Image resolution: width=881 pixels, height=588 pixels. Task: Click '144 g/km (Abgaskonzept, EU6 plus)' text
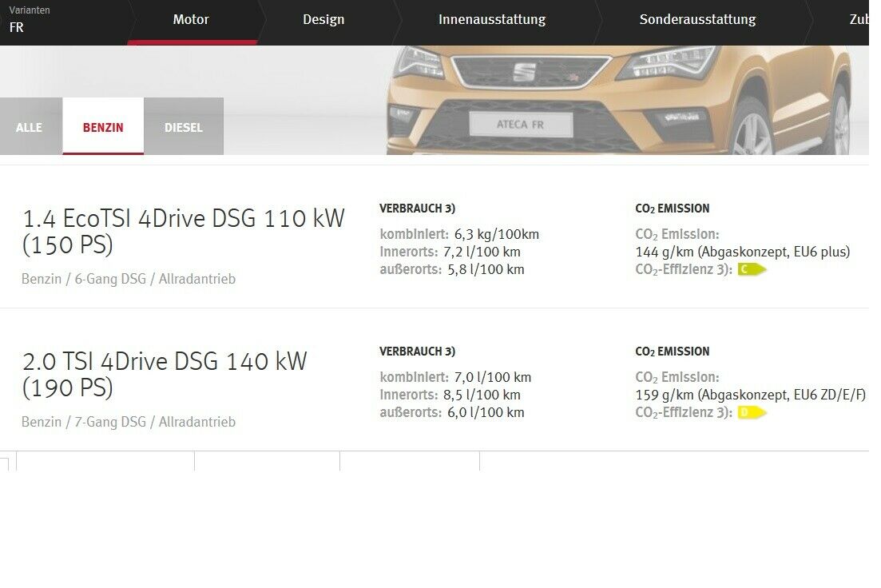(x=742, y=252)
